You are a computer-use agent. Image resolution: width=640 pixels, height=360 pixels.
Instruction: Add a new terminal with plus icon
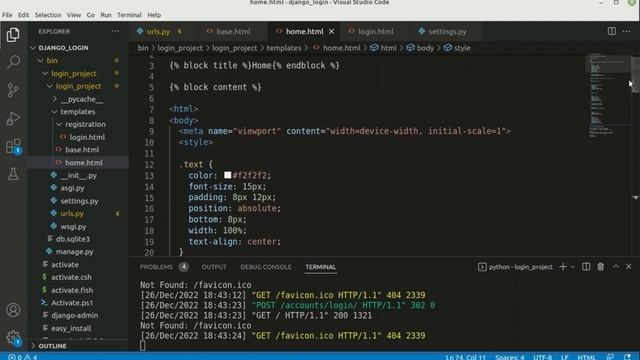[563, 267]
